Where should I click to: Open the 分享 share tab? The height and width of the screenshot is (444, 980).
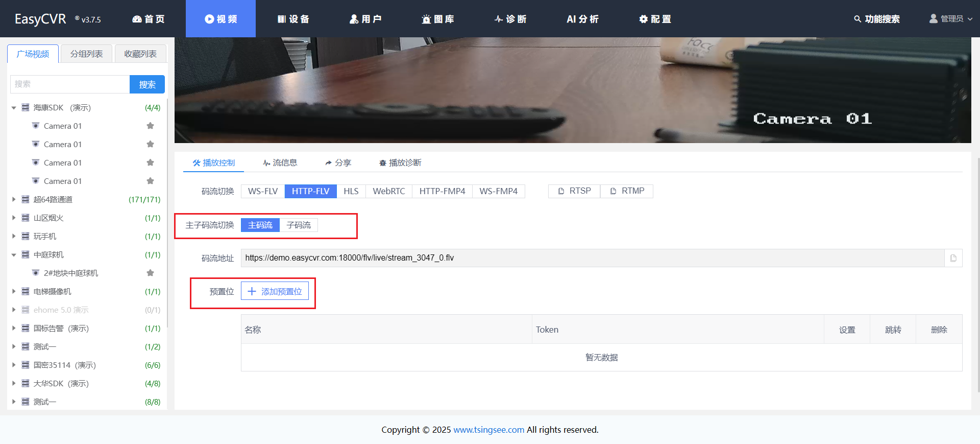point(338,162)
